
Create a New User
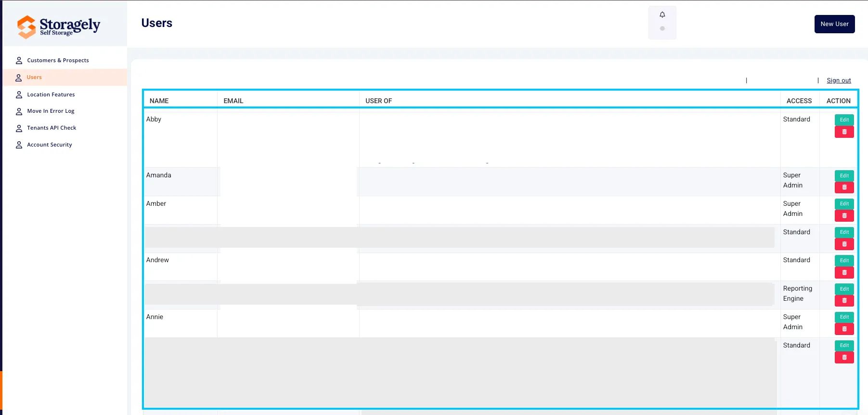(x=834, y=24)
